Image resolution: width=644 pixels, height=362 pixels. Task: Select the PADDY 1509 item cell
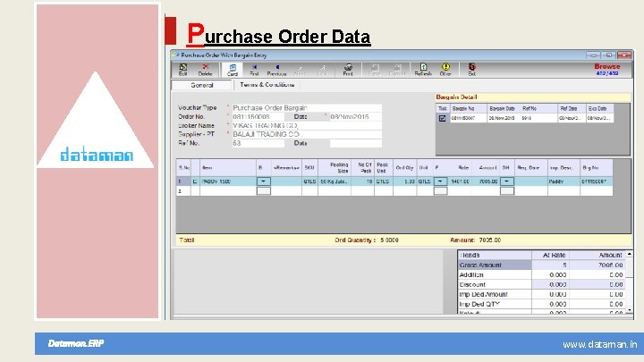pos(228,181)
